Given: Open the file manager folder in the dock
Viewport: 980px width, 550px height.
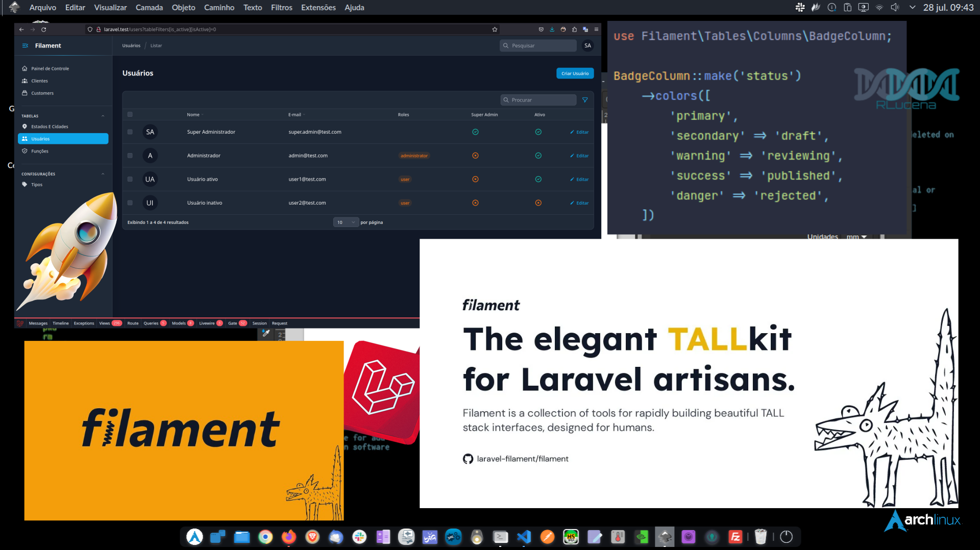Looking at the screenshot, I should (241, 537).
